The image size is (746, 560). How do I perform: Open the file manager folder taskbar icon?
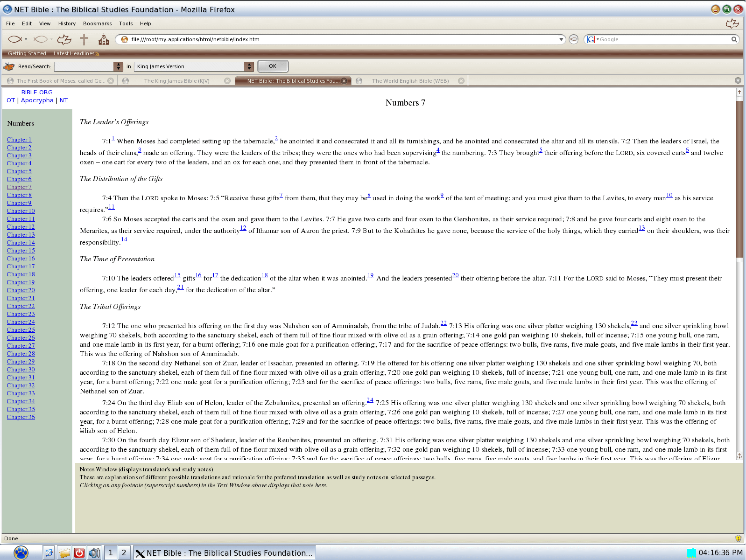coord(64,552)
